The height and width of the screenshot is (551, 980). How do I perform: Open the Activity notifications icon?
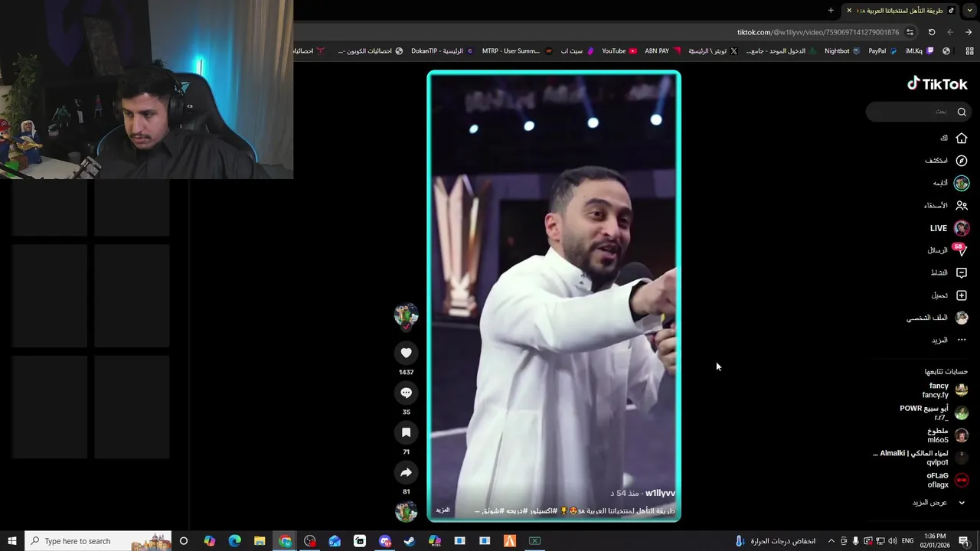click(962, 272)
